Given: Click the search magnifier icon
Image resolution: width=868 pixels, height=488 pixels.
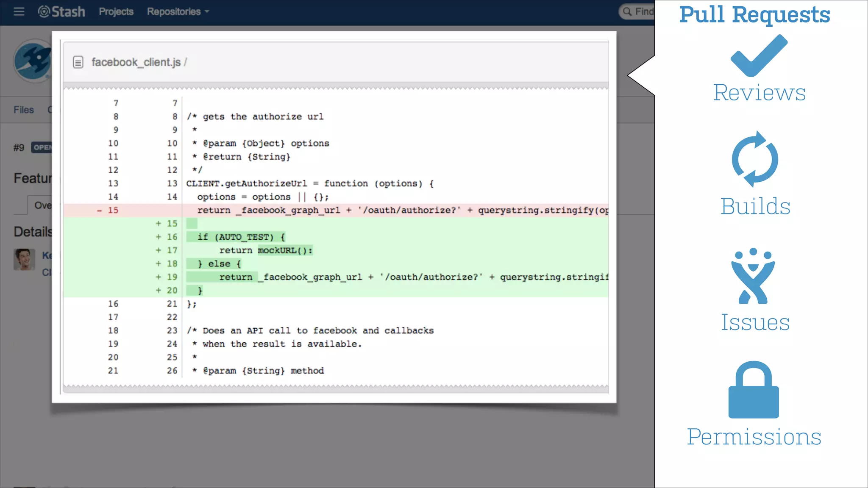Looking at the screenshot, I should click(x=627, y=11).
